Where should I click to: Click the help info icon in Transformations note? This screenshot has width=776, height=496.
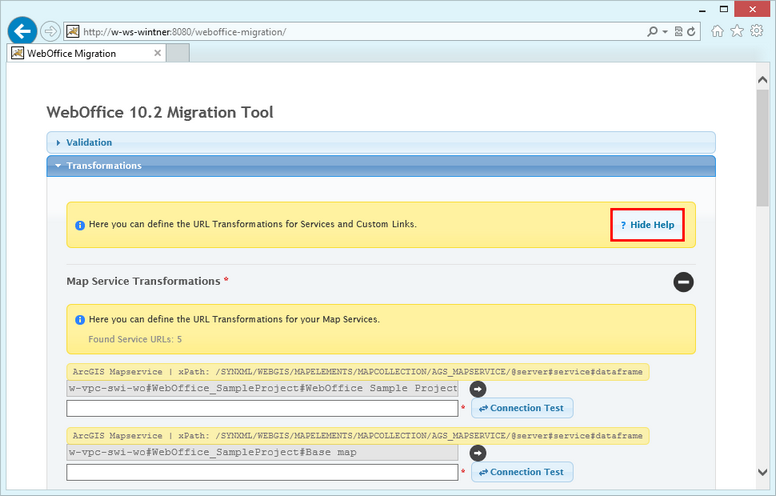point(80,225)
